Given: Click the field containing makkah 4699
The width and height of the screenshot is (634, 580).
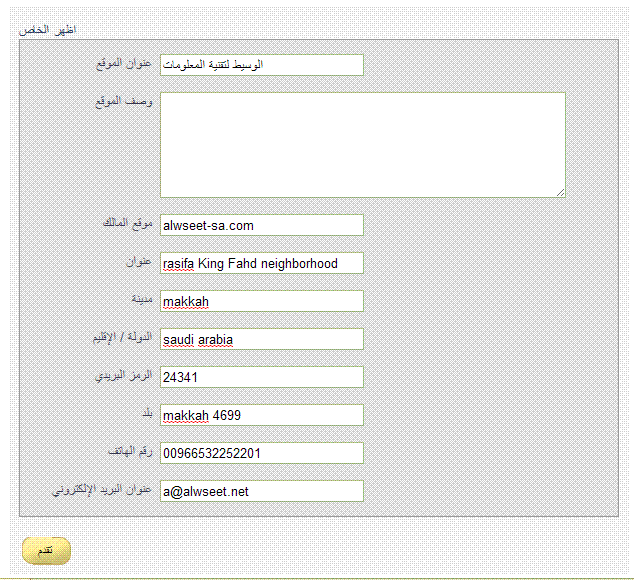Looking at the screenshot, I should (261, 415).
